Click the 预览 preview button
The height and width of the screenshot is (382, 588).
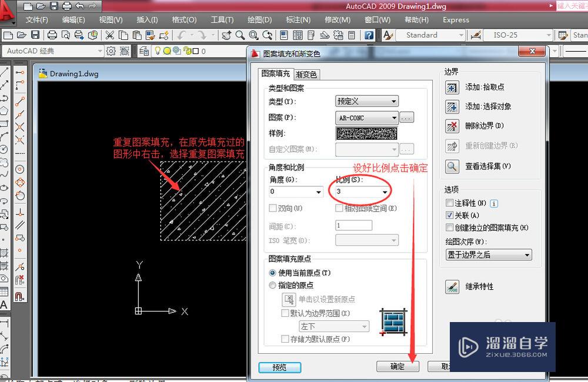pyautogui.click(x=279, y=367)
